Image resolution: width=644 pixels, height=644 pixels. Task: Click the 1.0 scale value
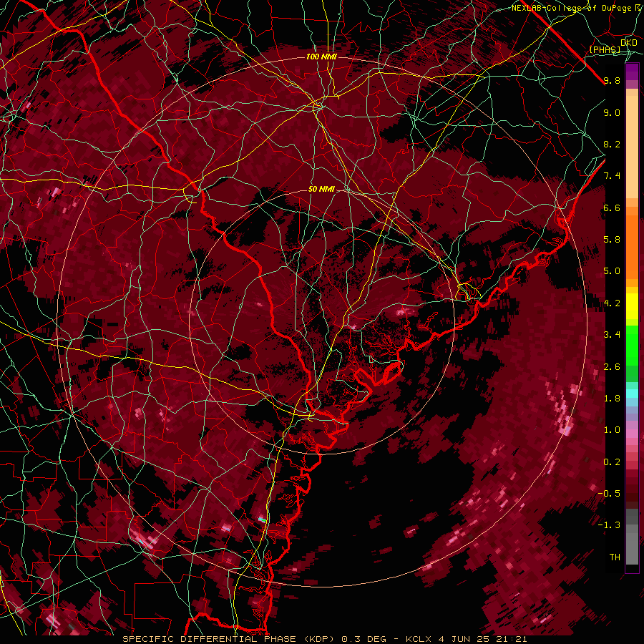click(612, 430)
